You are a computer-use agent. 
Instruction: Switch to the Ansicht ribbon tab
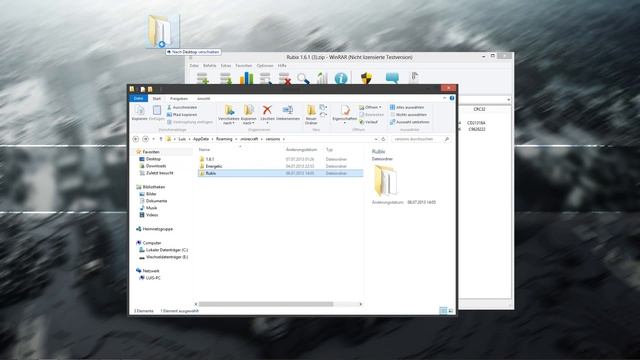pos(203,99)
